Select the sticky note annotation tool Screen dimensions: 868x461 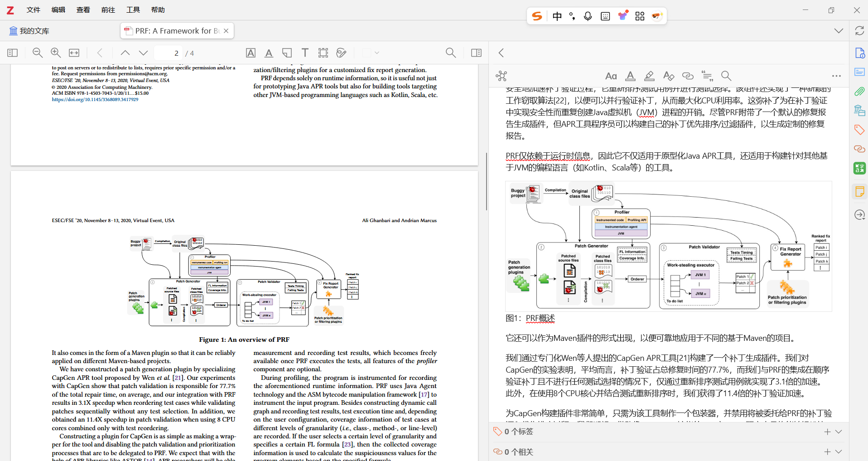coord(287,53)
